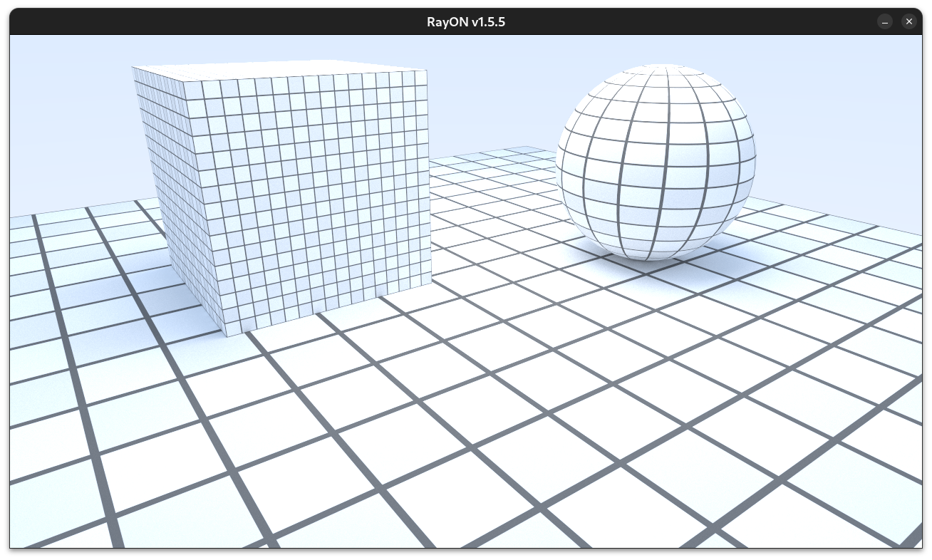Image resolution: width=932 pixels, height=560 pixels.
Task: Click the RayON v1.5.5 title text
Action: [466, 21]
